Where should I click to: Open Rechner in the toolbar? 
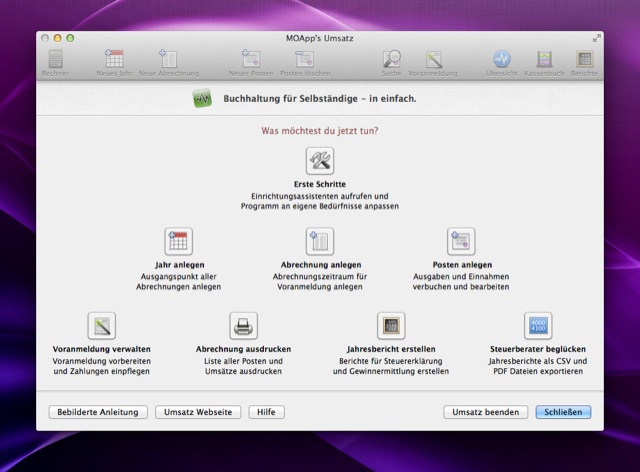pos(55,62)
